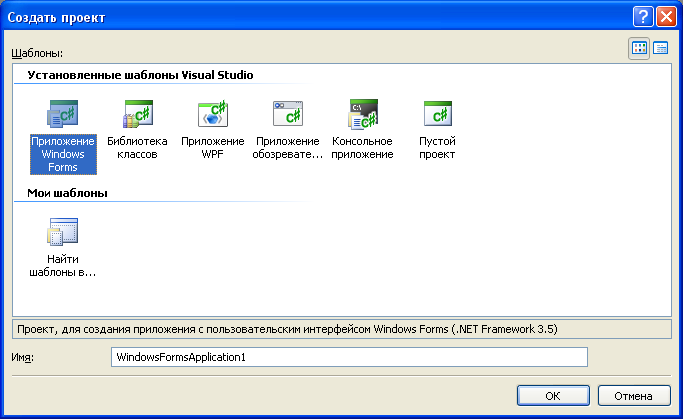The height and width of the screenshot is (419, 683).
Task: Click the "Консольное приложение" label
Action: 362,148
